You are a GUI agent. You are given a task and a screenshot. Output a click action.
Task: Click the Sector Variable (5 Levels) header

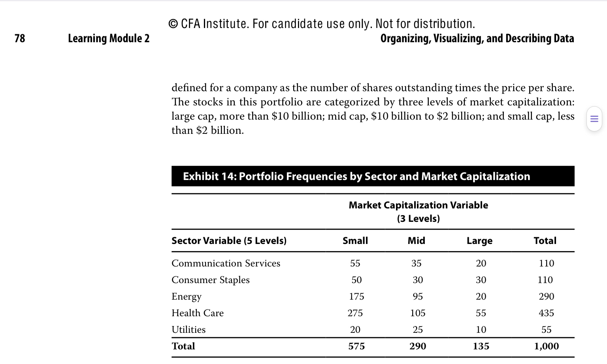(x=229, y=240)
